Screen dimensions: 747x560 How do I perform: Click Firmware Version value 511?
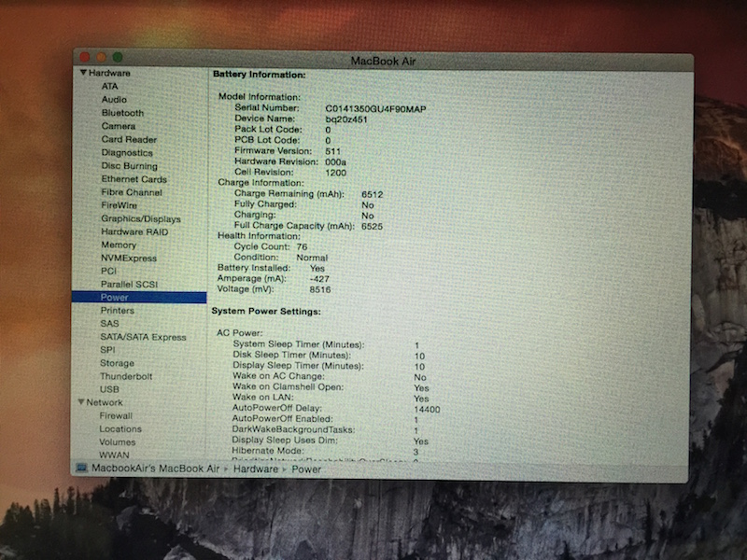click(333, 151)
